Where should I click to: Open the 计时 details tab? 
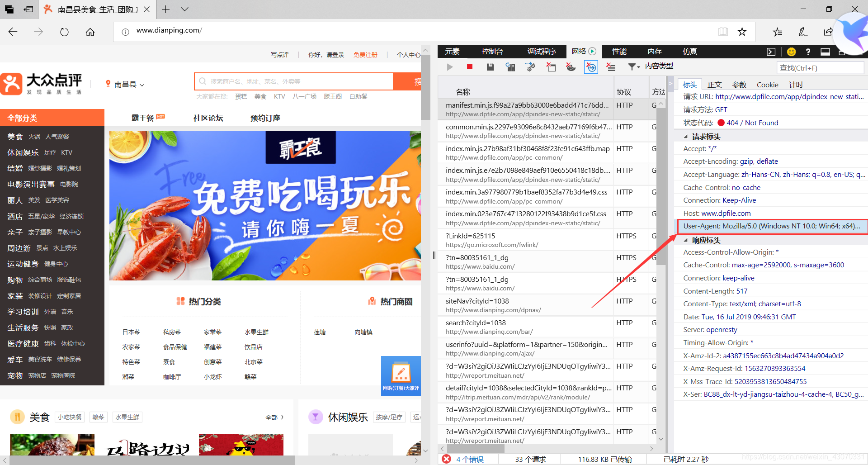pos(796,85)
